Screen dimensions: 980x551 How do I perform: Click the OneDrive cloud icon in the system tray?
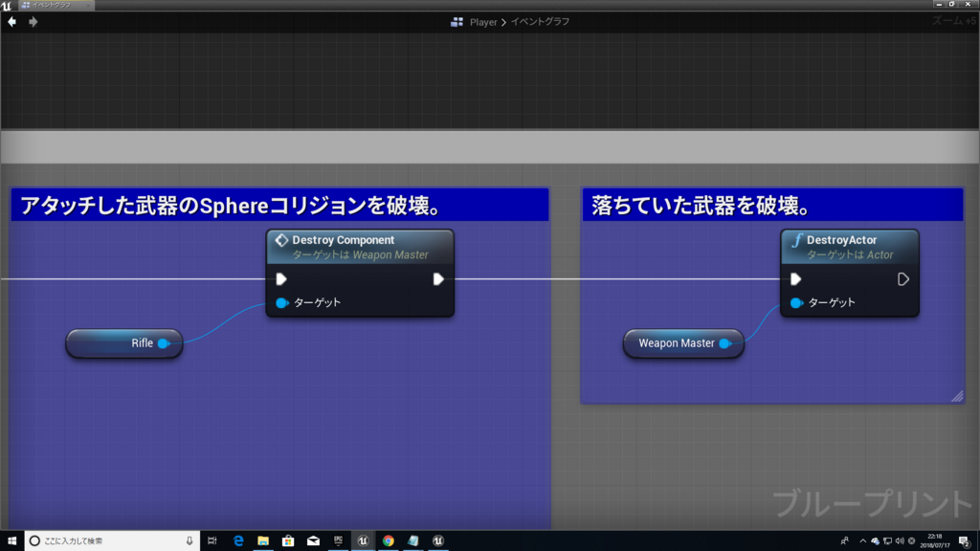[x=874, y=541]
